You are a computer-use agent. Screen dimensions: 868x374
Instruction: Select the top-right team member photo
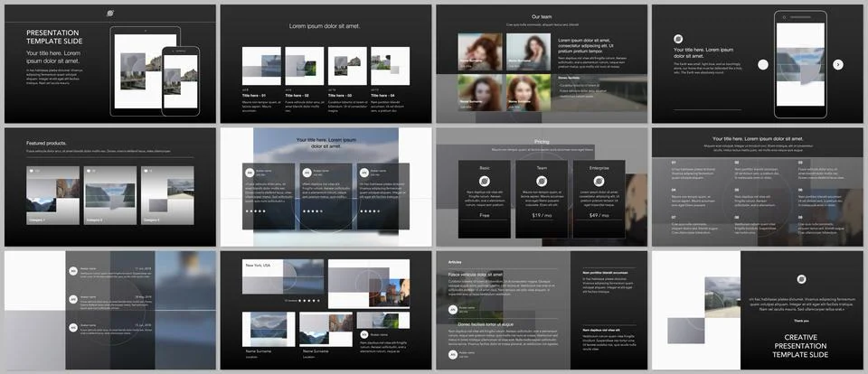[529, 52]
